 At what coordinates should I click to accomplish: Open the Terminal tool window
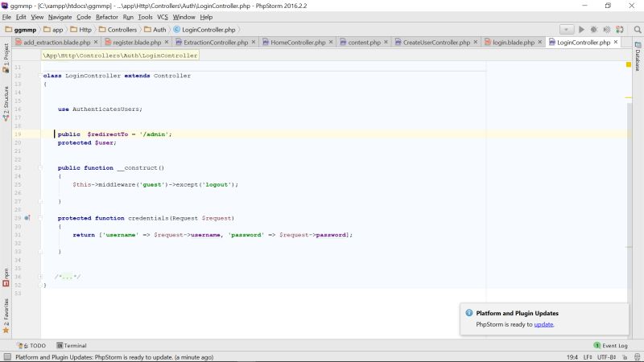click(72, 346)
